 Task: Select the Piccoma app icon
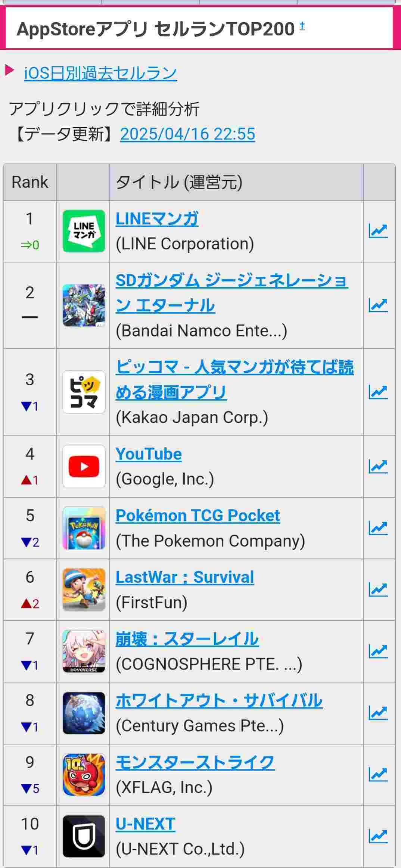84,392
